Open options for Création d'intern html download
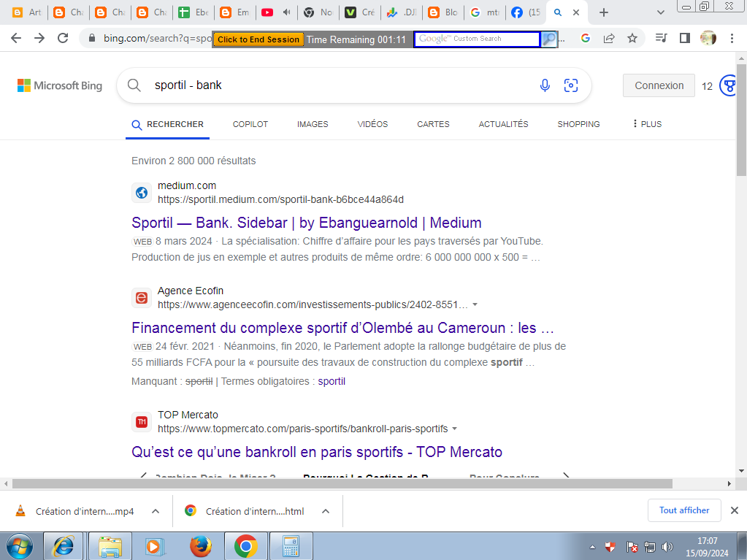The image size is (747, 560). coord(326,511)
